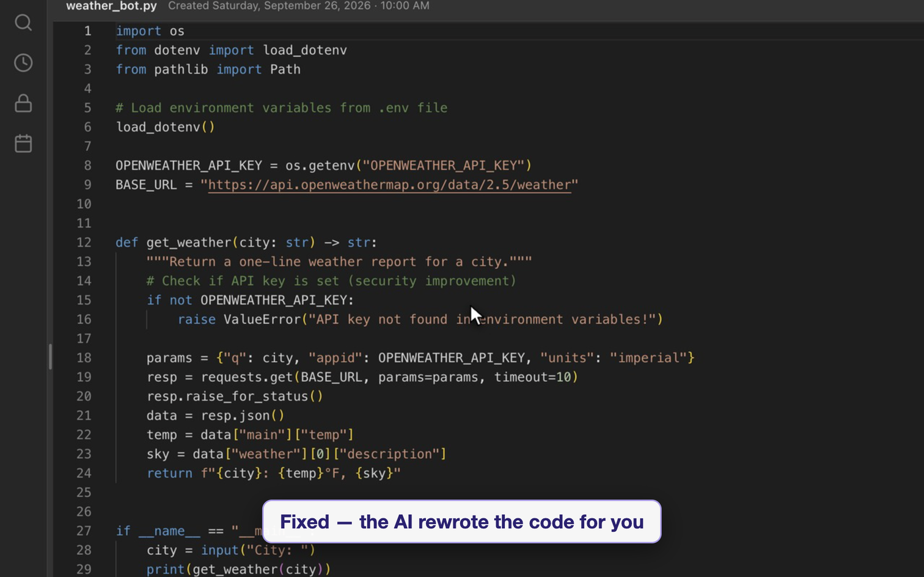Screen dimensions: 924x577
Task: Click 'Path' in the pathlib import line
Action: (x=285, y=69)
